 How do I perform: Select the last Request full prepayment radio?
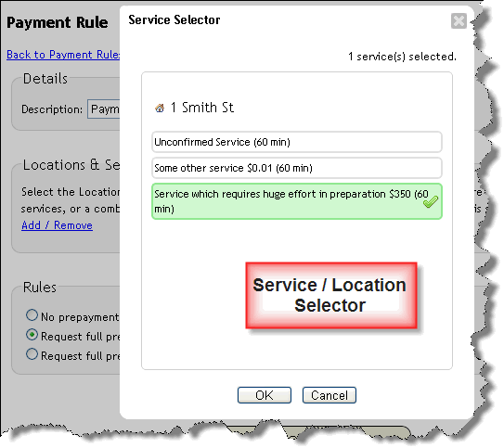tap(32, 354)
